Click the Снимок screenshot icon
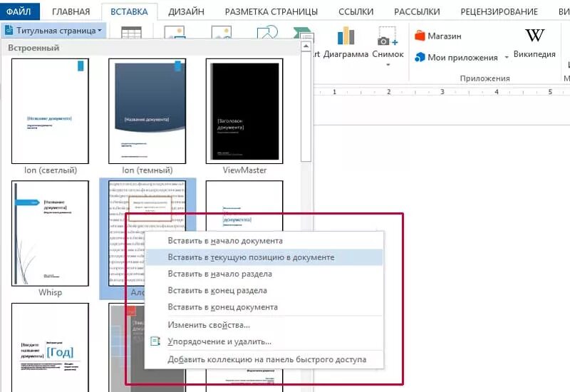The image size is (570, 392). coord(388,37)
